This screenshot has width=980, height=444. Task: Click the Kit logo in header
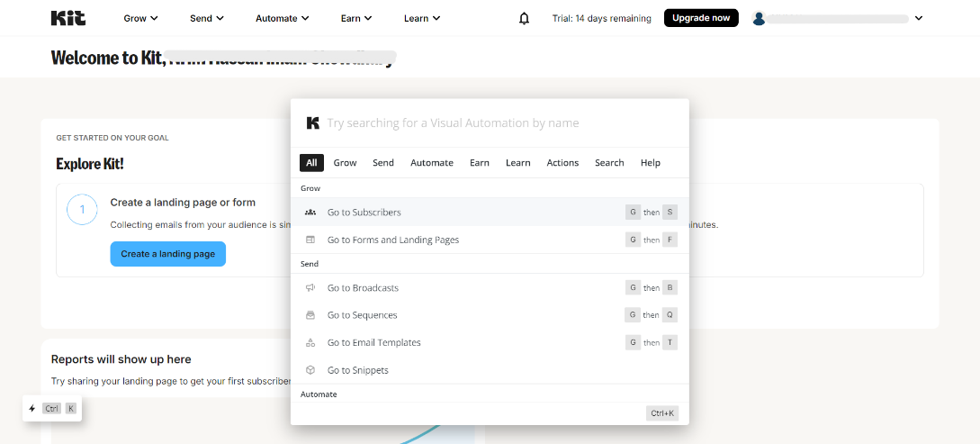click(x=68, y=18)
